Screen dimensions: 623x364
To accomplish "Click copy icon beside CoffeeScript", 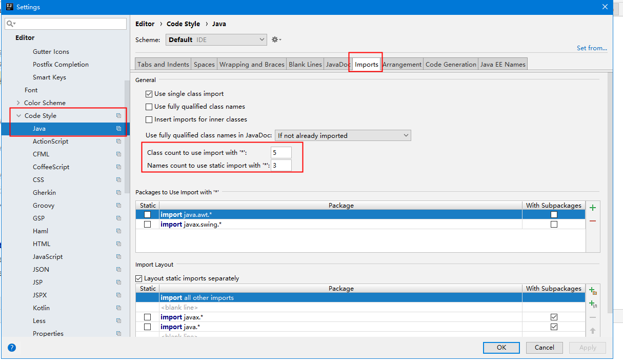I will click(118, 167).
